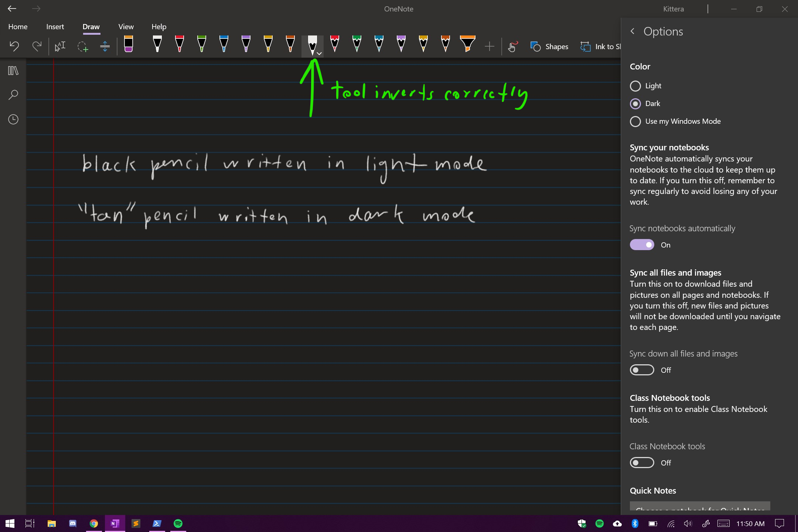Choose Use my Windows Mode option
The width and height of the screenshot is (798, 532).
tap(635, 122)
